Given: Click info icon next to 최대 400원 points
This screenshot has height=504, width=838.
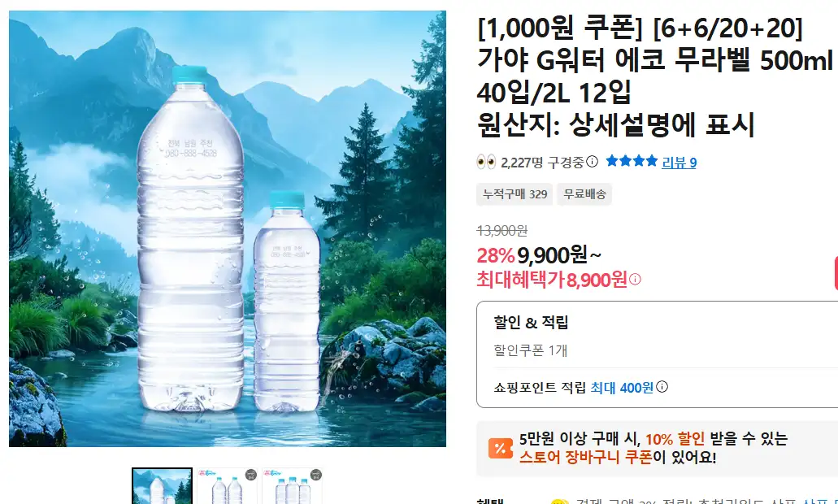Looking at the screenshot, I should click(x=662, y=387).
